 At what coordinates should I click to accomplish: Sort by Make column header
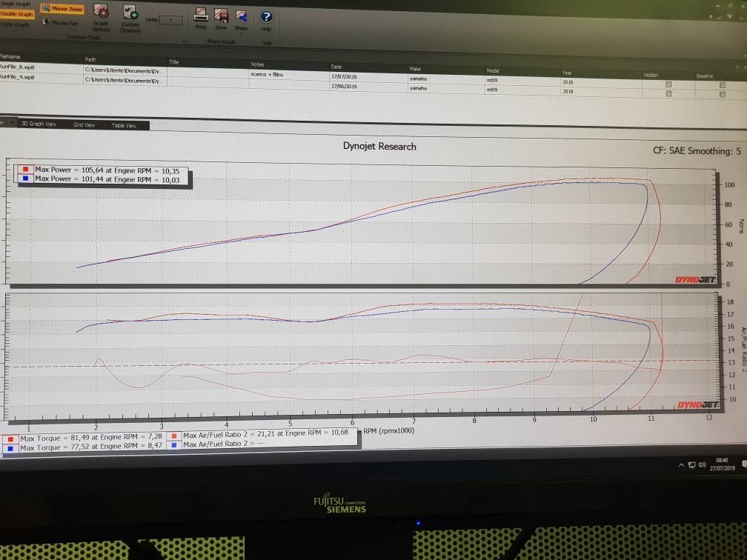(415, 69)
